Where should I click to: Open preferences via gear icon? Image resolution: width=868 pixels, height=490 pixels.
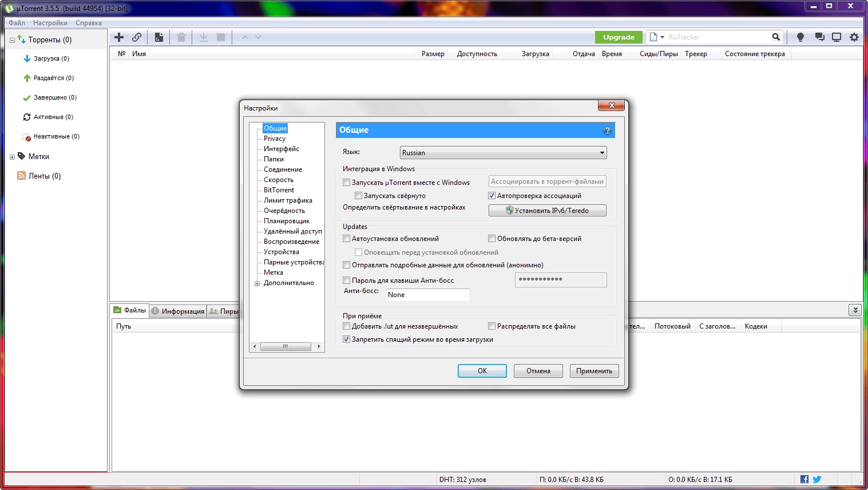pyautogui.click(x=854, y=37)
